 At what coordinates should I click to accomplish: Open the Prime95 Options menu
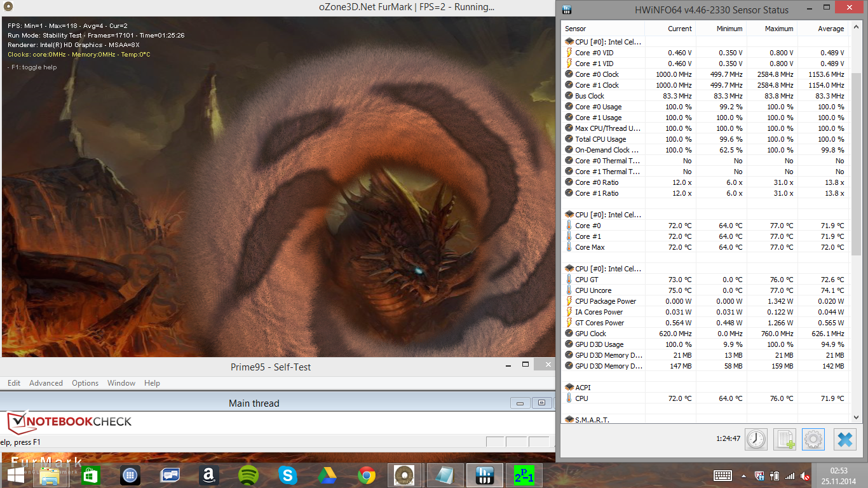coord(85,383)
